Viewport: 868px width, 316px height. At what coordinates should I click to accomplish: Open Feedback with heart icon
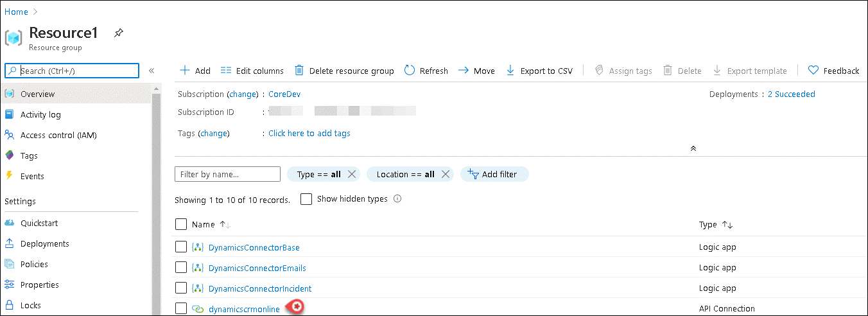click(x=833, y=71)
